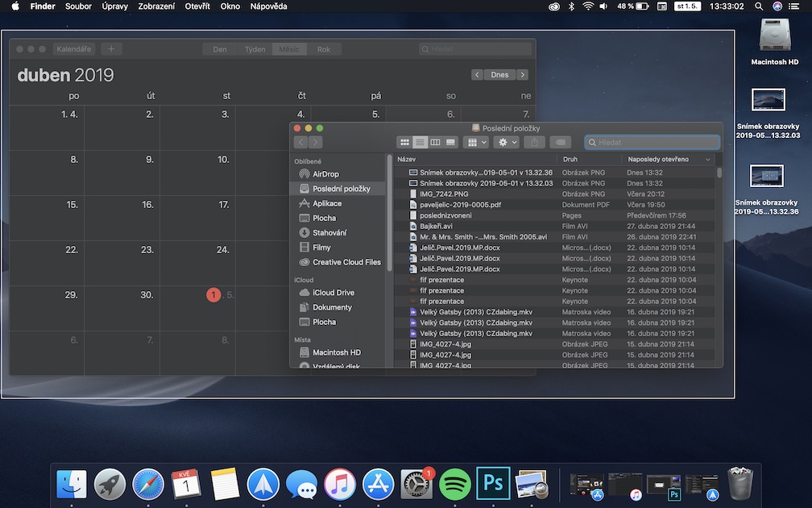
Task: Switch Finder to icon view
Action: 404,142
